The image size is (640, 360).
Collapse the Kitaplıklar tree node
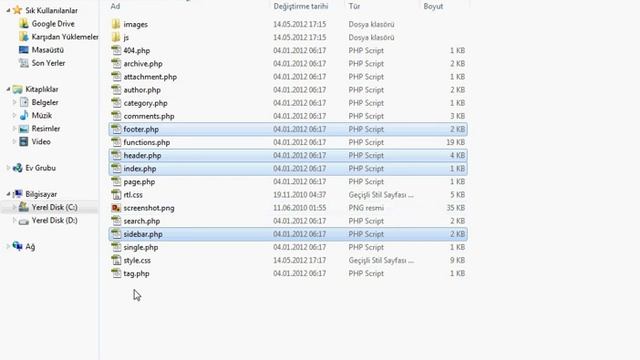pos(8,89)
